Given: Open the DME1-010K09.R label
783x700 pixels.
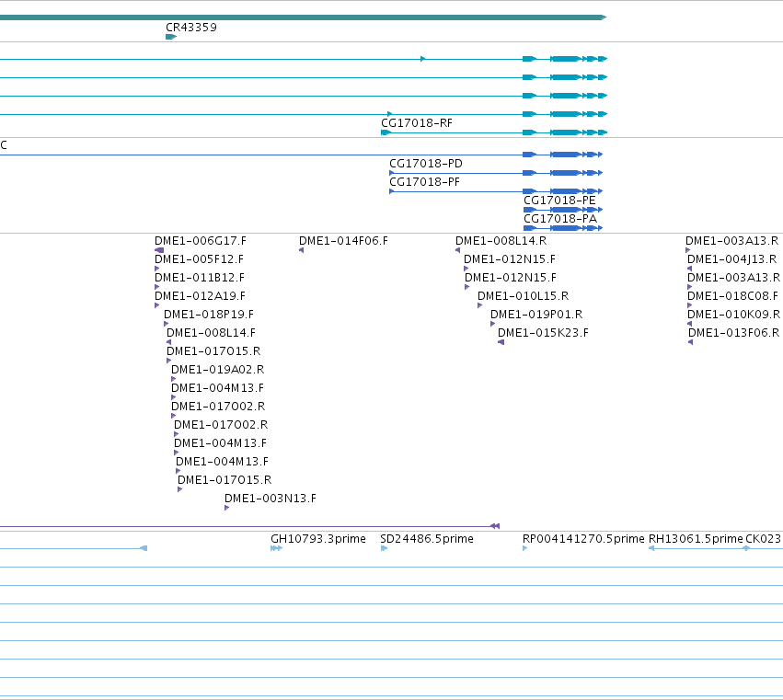Looking at the screenshot, I should click(733, 315).
